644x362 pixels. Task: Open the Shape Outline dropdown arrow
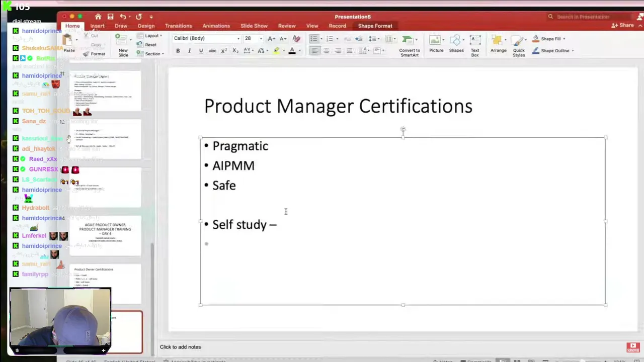(573, 51)
